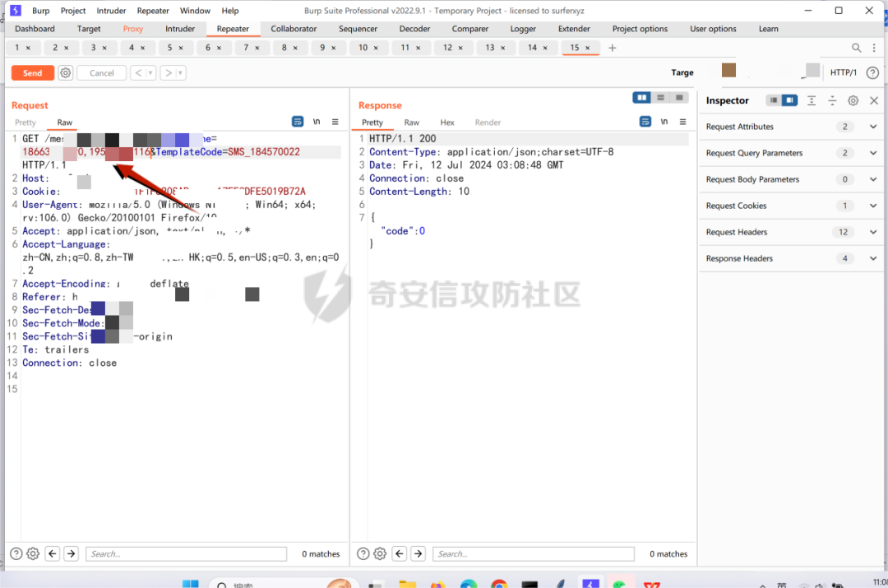Set Inspector to right-docked layout
Image resolution: width=888 pixels, height=588 pixels.
click(789, 100)
